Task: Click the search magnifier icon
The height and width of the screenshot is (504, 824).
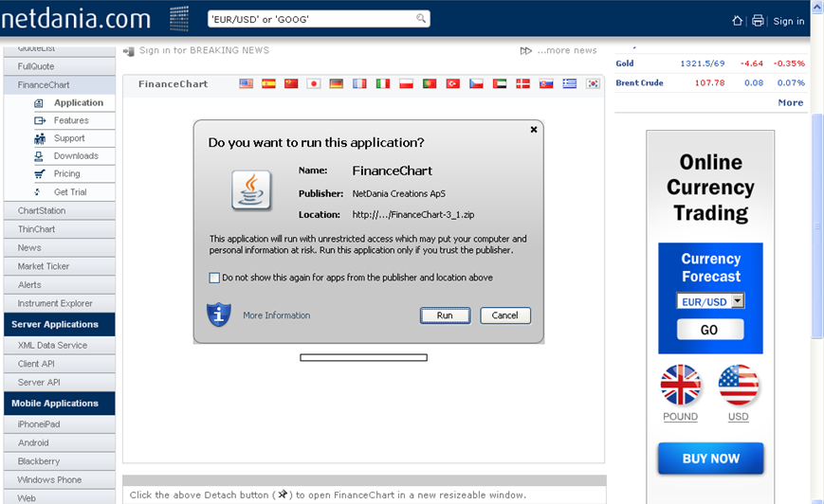Action: (421, 18)
